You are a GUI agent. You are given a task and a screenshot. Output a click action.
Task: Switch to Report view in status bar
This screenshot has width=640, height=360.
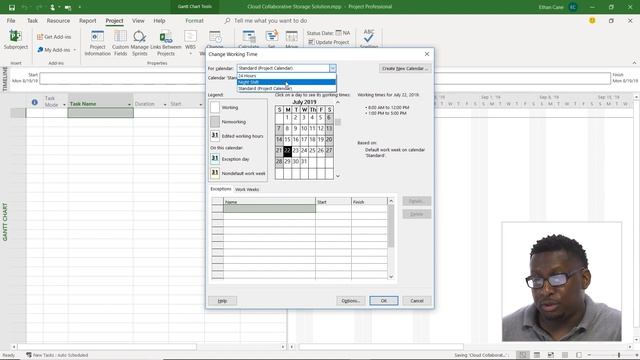(x=579, y=355)
